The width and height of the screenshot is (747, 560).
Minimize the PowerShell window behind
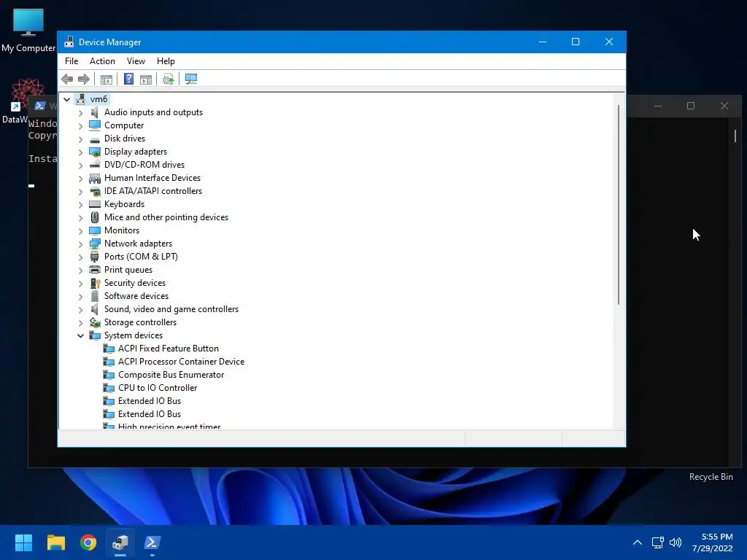pyautogui.click(x=658, y=106)
